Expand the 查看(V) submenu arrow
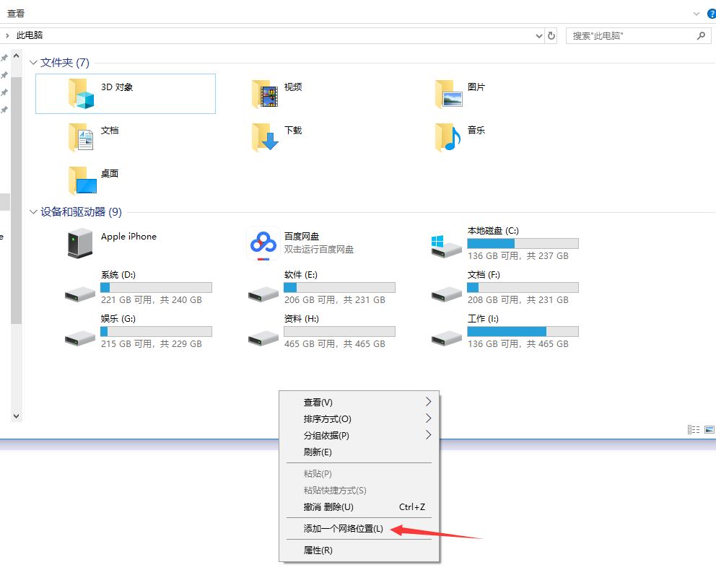The image size is (716, 588). point(428,402)
